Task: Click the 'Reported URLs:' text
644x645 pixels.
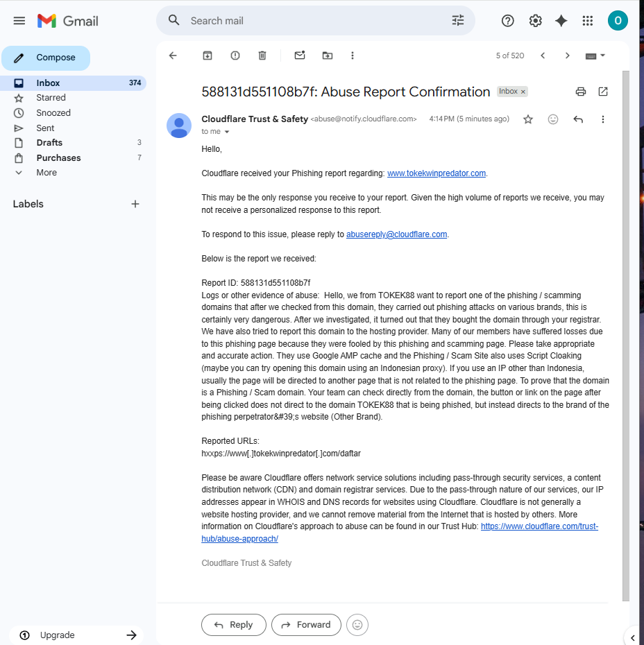Action: (230, 441)
